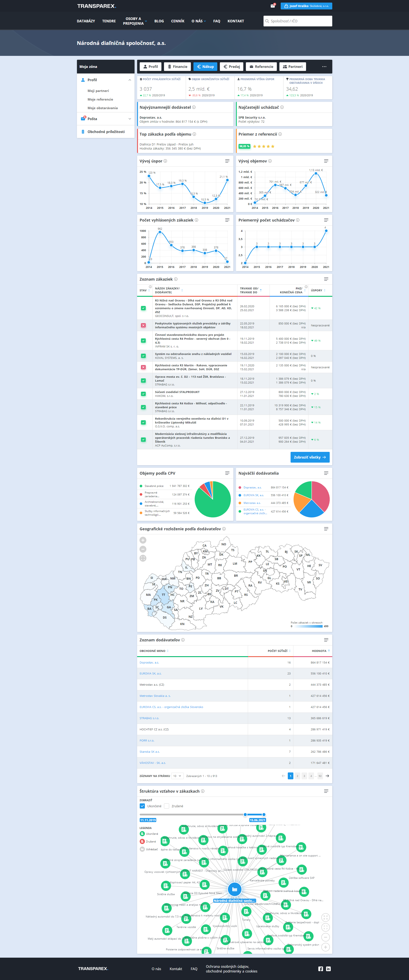Image resolution: width=409 pixels, height=980 pixels.
Task: Click TT district on the map
Action: click(164, 595)
